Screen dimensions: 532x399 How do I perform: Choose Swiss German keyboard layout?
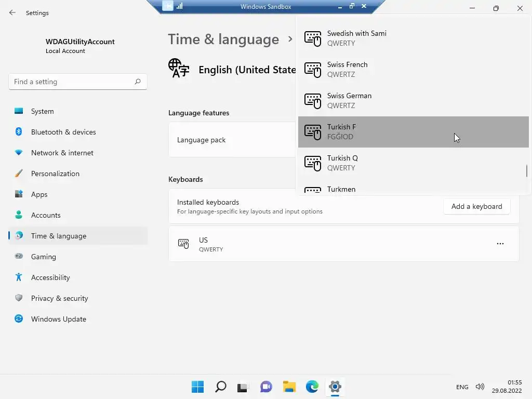(x=413, y=101)
